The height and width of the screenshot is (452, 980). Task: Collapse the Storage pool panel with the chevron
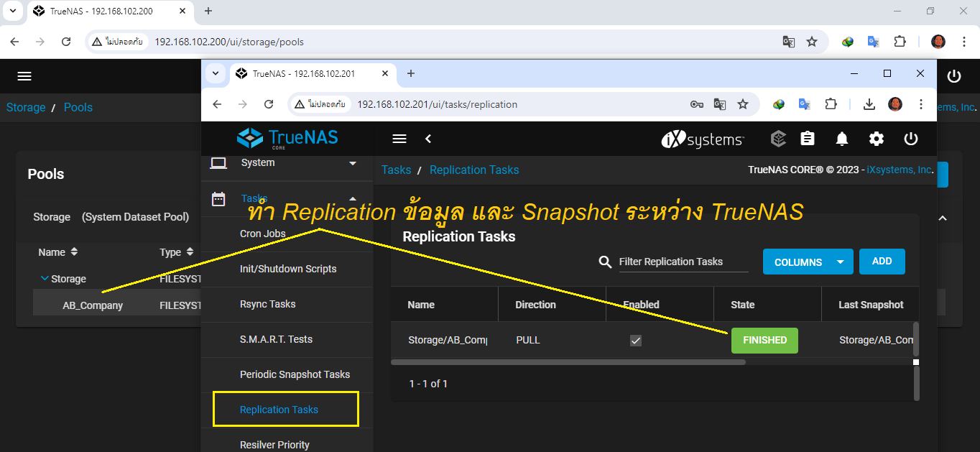point(943,218)
